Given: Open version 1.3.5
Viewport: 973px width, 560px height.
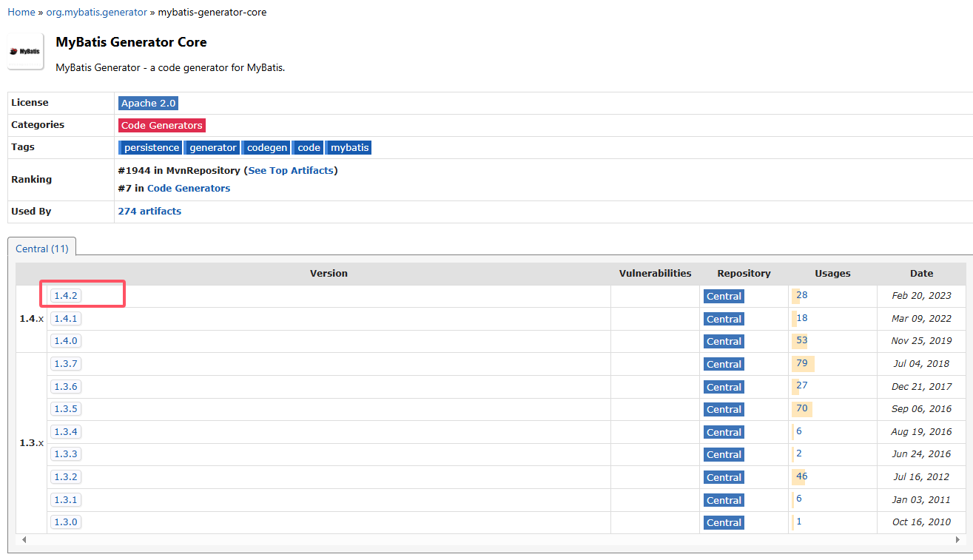Looking at the screenshot, I should click(x=66, y=408).
